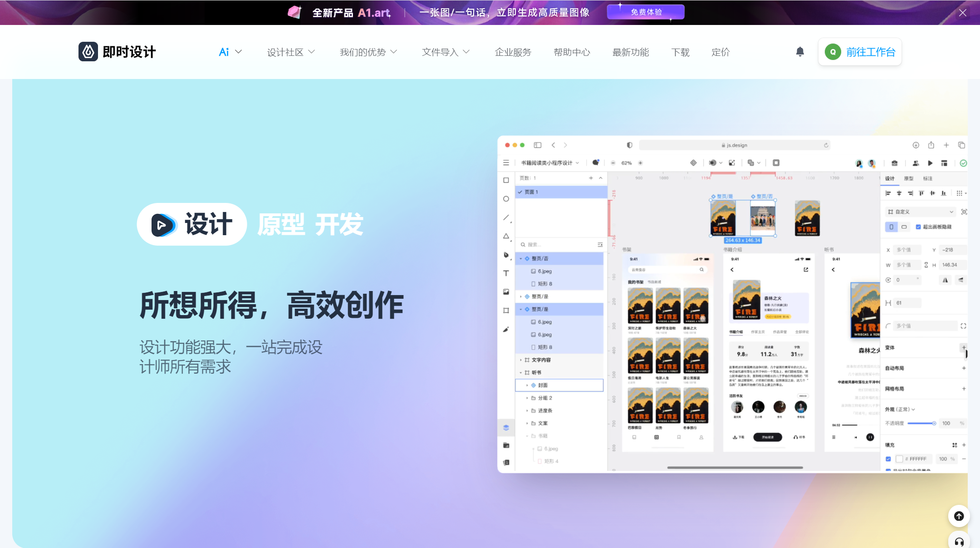
Task: Select the line tool in app preview
Action: tap(506, 217)
